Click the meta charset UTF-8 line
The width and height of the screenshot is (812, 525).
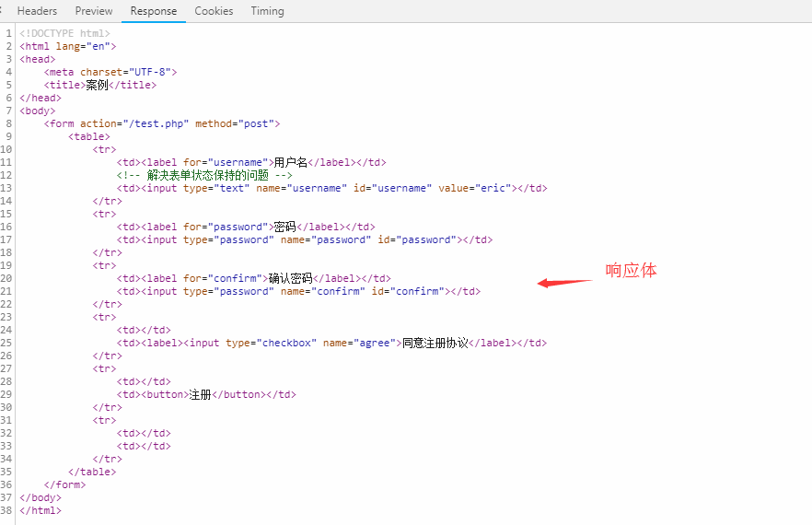coord(110,72)
